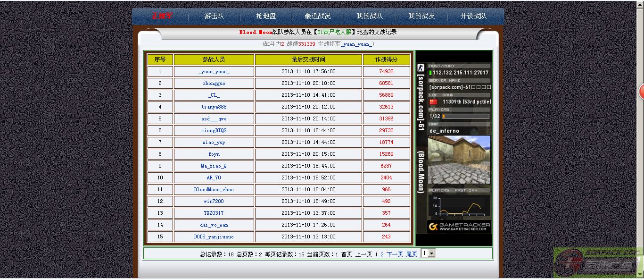Click the red round button at the right edge

tap(642, 92)
